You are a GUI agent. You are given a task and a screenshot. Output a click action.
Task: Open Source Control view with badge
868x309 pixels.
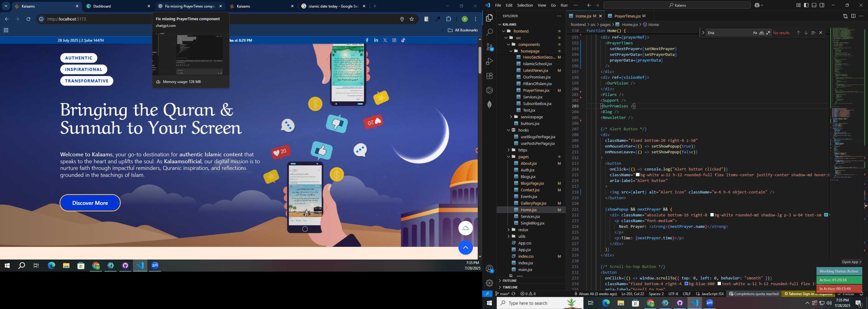pyautogui.click(x=489, y=47)
